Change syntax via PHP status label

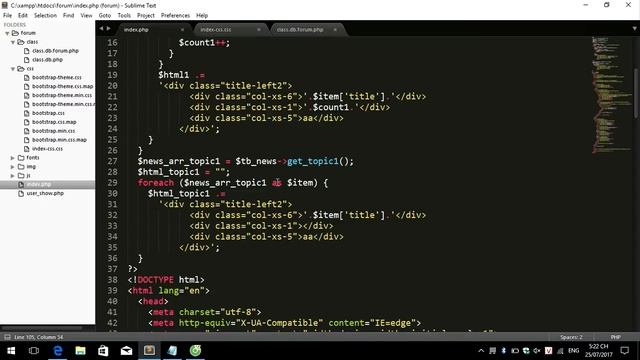616,337
